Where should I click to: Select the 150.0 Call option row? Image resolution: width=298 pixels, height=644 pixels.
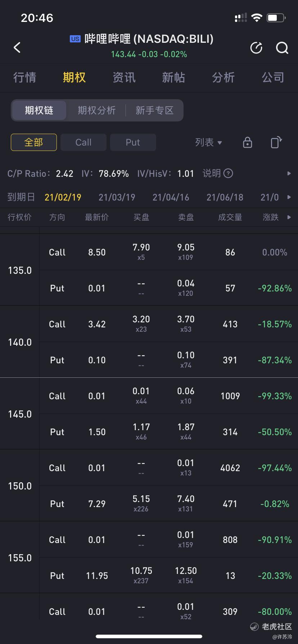169,468
